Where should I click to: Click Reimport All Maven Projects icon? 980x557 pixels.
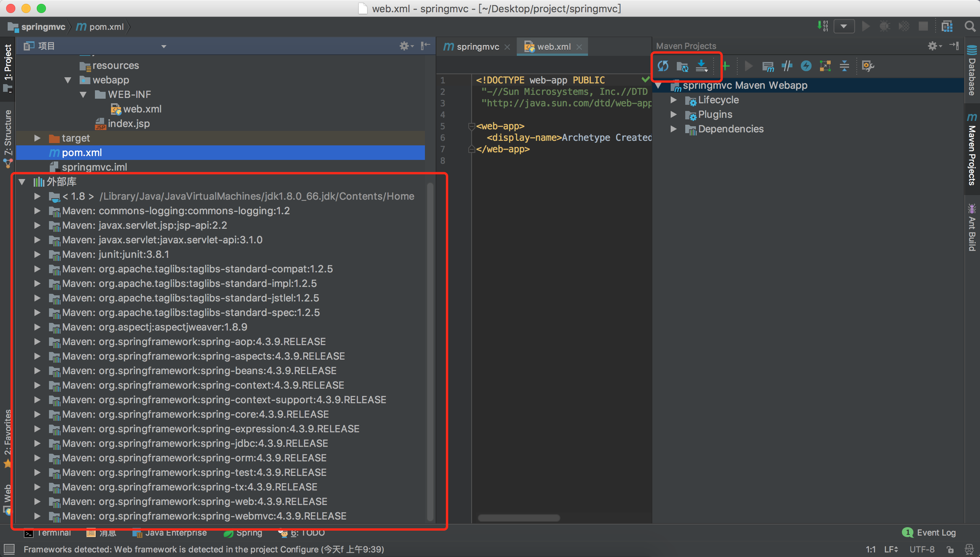click(663, 66)
